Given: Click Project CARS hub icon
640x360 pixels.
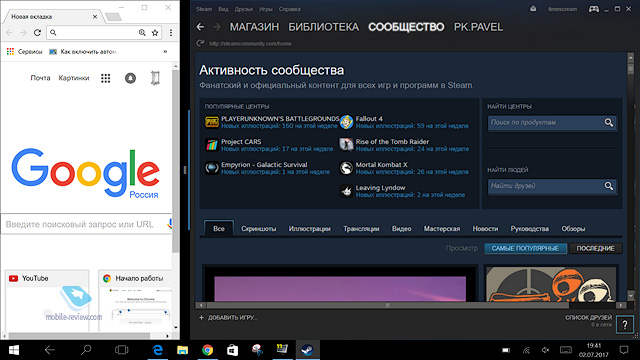Looking at the screenshot, I should point(211,145).
